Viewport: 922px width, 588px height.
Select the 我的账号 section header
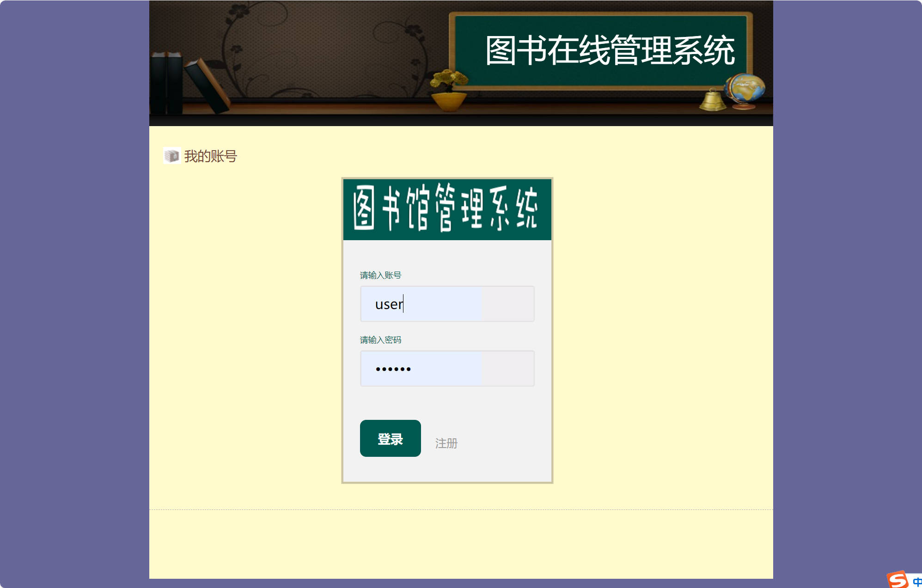pos(210,156)
